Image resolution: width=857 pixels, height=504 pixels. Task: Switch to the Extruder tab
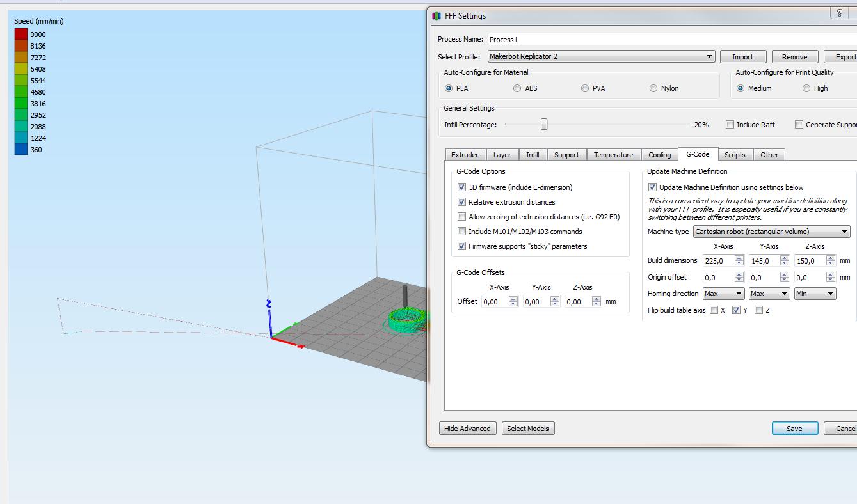(x=465, y=155)
